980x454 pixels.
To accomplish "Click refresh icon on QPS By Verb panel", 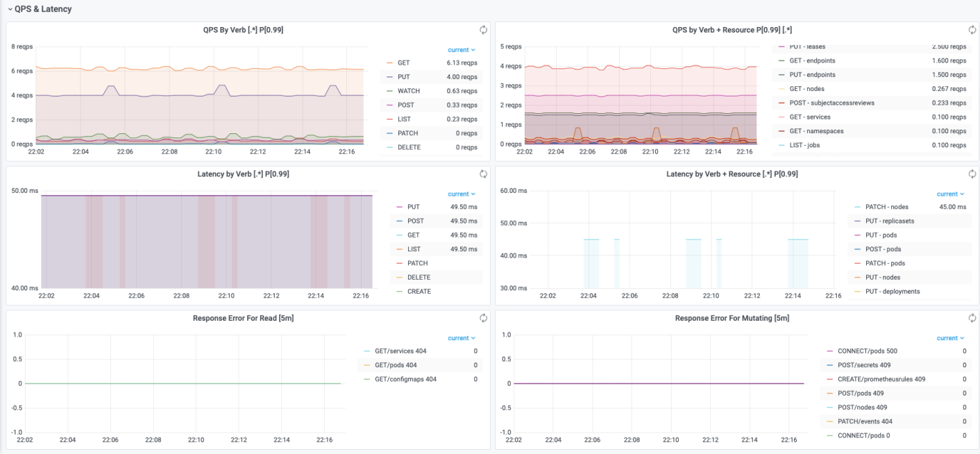I will pyautogui.click(x=484, y=30).
